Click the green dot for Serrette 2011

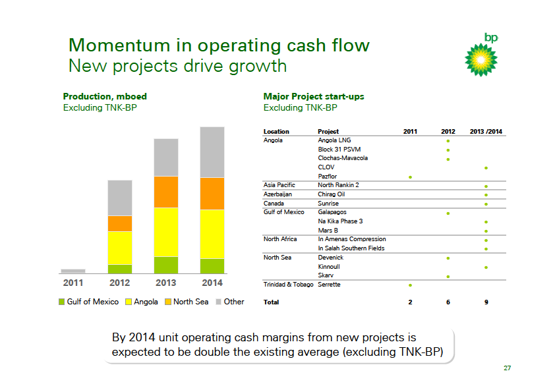click(x=410, y=285)
